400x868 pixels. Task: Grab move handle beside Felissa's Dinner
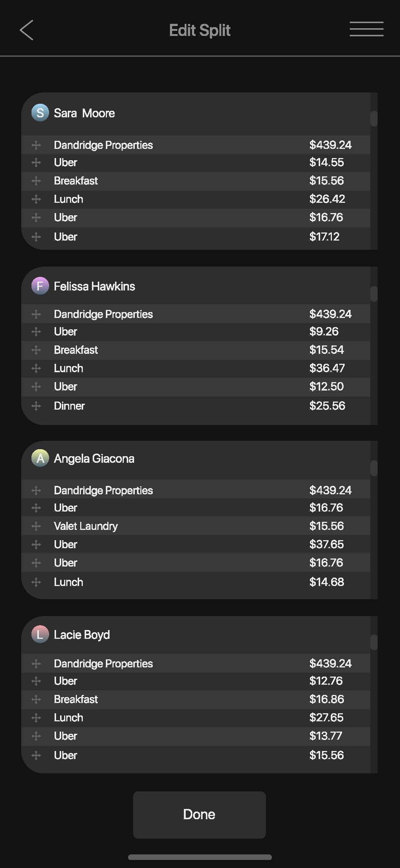[x=36, y=406]
